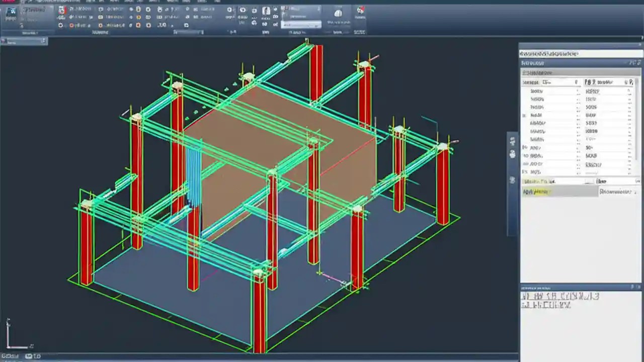Select the orange circle tool icon in the ribbon

point(138,17)
